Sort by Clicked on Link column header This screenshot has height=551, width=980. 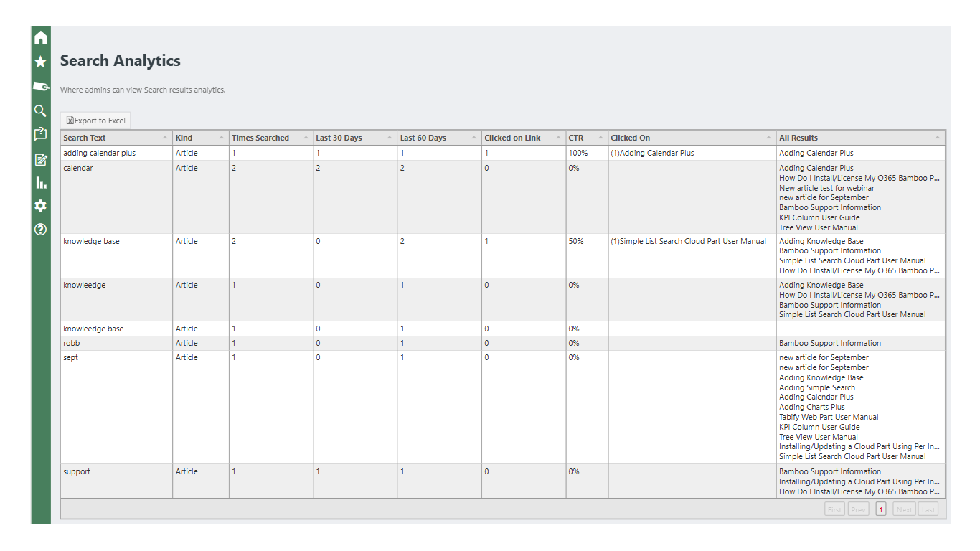(524, 138)
